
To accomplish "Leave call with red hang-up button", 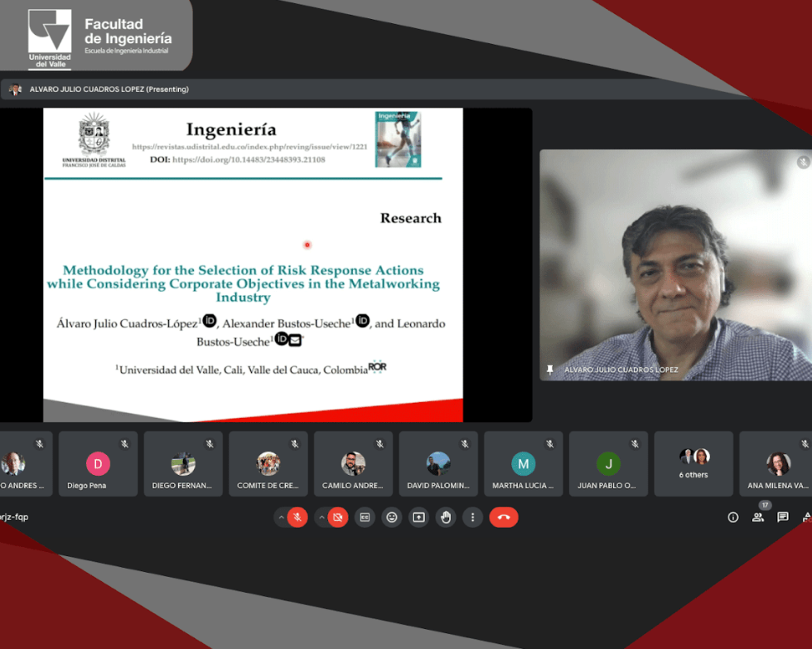I will (503, 517).
